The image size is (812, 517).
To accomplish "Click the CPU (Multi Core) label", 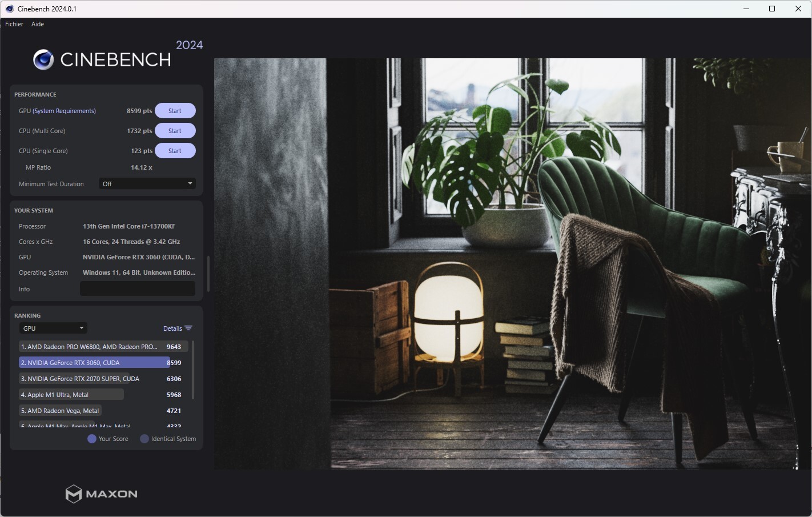I will coord(42,131).
